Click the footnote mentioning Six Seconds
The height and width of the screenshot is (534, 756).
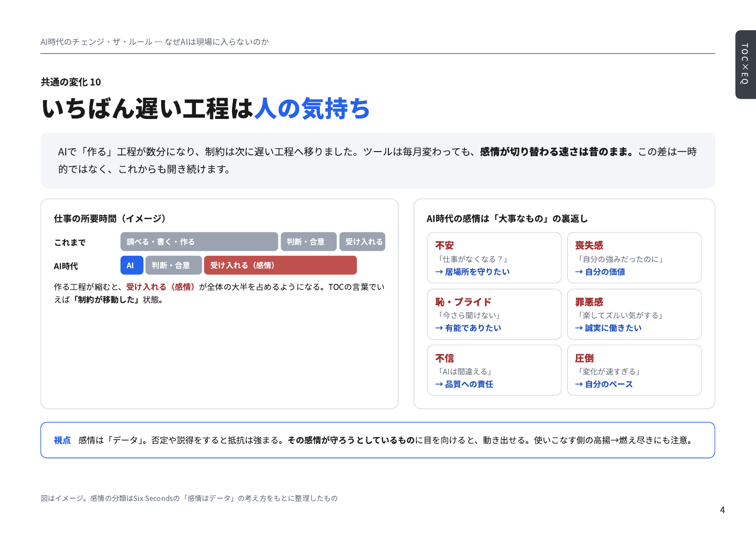pos(189,498)
